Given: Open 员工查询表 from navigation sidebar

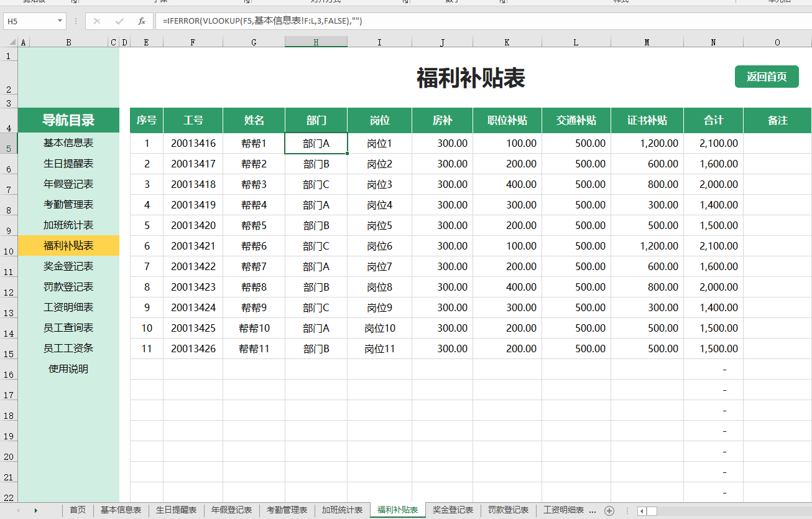Looking at the screenshot, I should coord(68,328).
